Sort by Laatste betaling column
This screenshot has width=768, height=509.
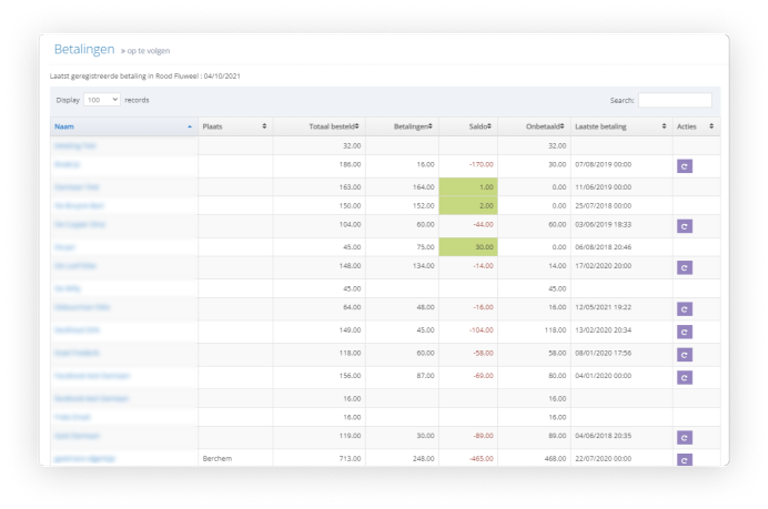(620, 127)
